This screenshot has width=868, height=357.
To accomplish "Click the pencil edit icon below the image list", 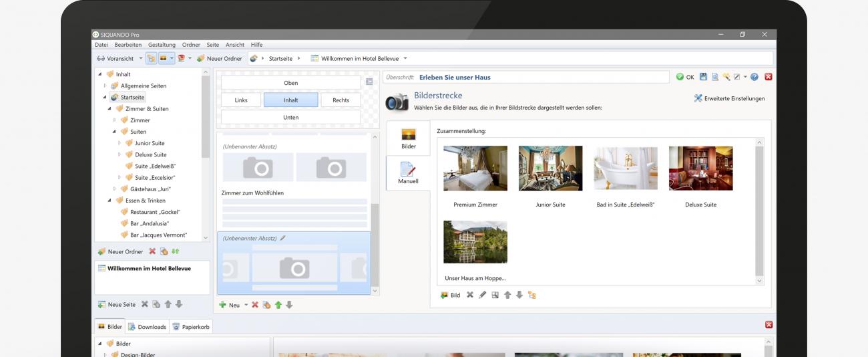I will coord(481,295).
